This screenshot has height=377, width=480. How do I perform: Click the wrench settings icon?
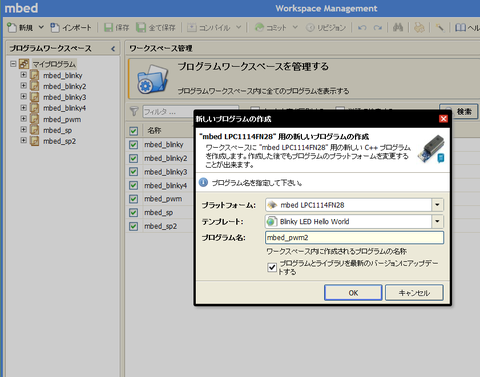pos(440,27)
